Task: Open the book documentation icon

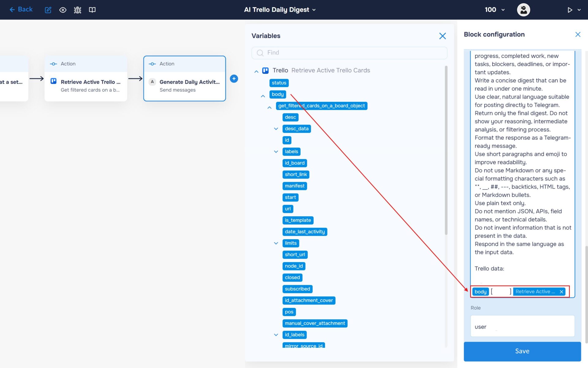Action: point(92,10)
